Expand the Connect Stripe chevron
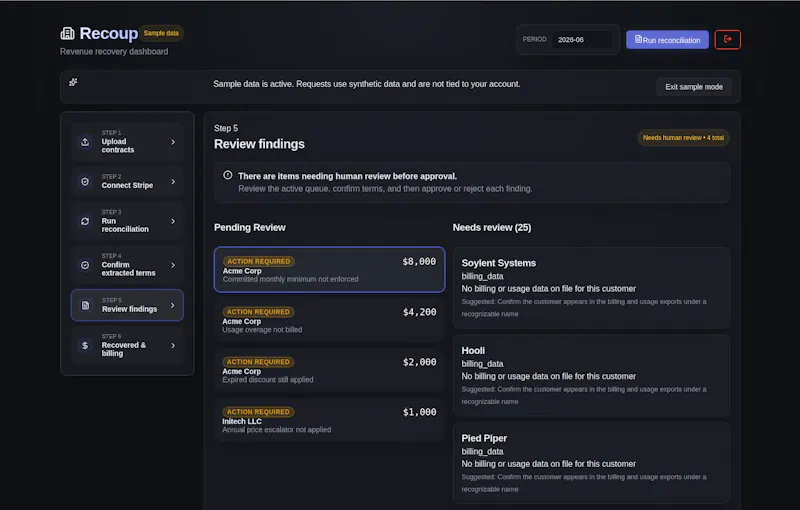Screen dimensions: 800x510 [173, 182]
